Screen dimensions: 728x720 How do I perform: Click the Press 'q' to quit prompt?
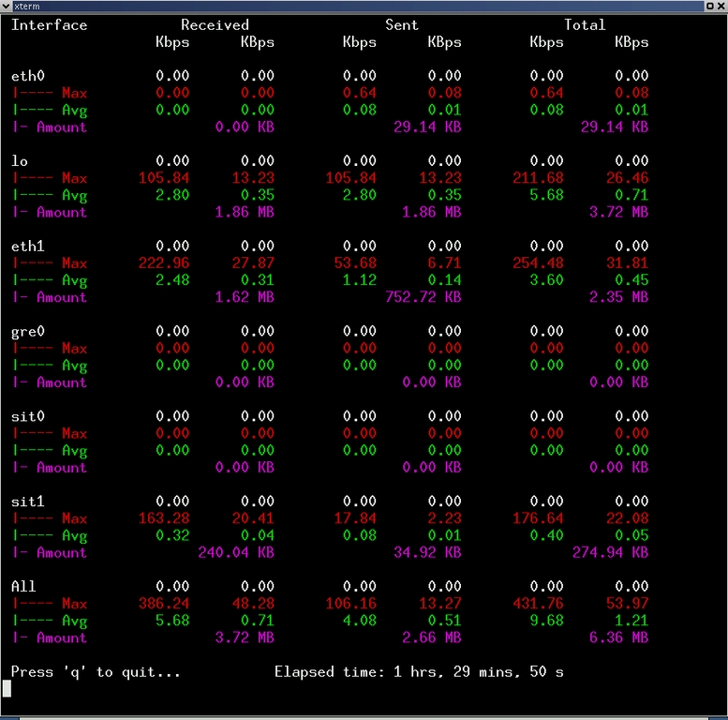tap(96, 672)
